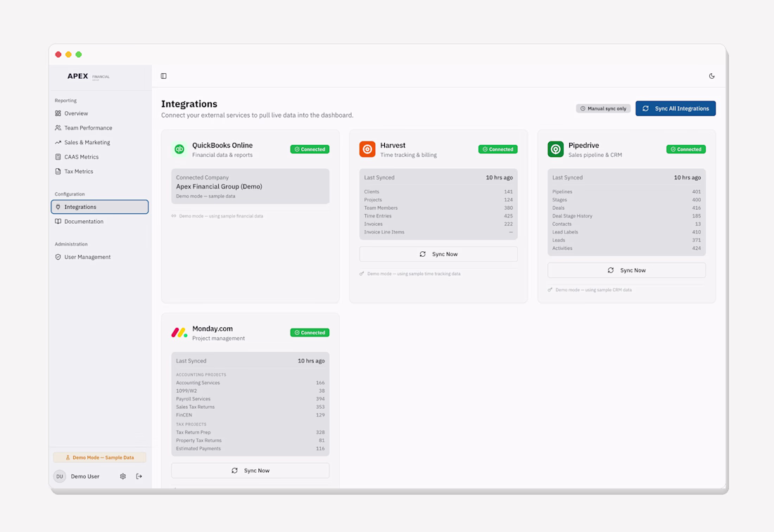Click Apex Financial Group (Demo) company name

click(x=219, y=186)
